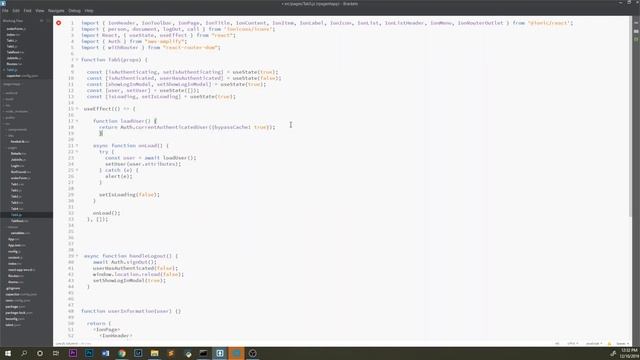640x360 pixels.
Task: Collapse handleLogout function at line 39
Action: pos(77,256)
